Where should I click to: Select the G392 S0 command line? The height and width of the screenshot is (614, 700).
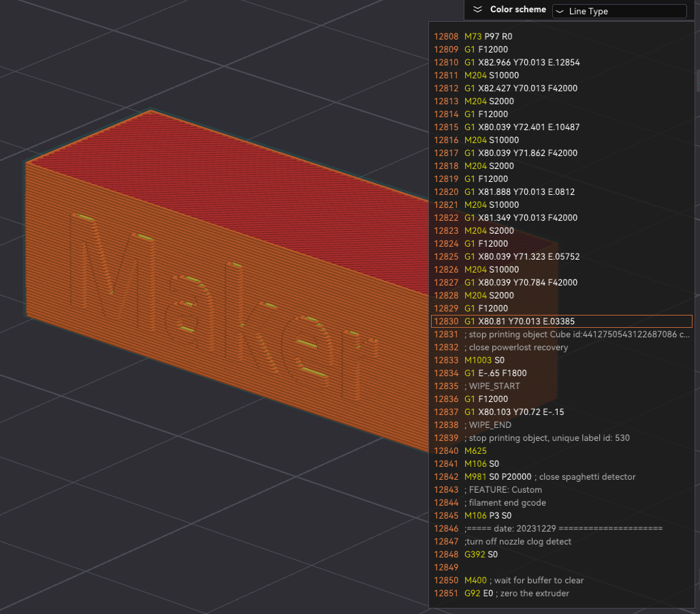coord(481,555)
